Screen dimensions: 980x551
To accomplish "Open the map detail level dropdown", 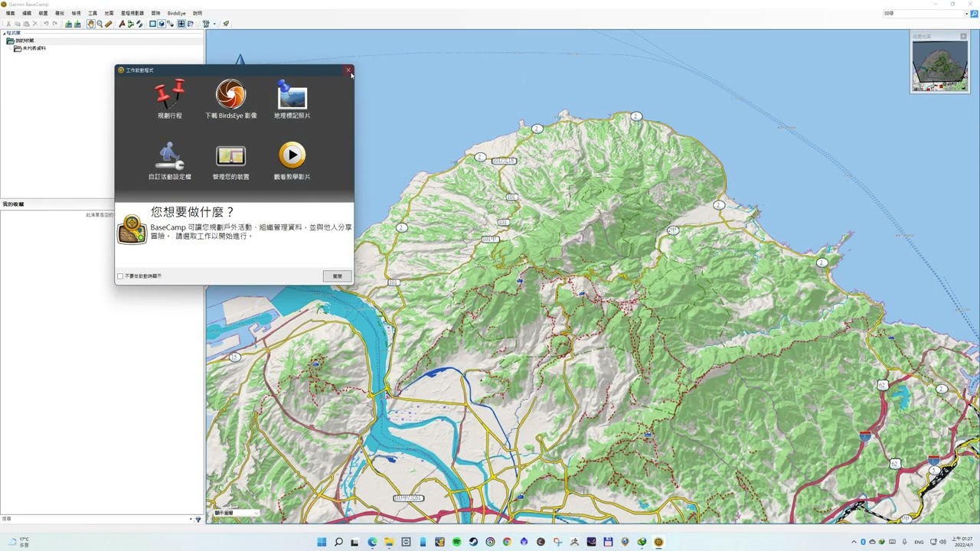I will (x=237, y=513).
